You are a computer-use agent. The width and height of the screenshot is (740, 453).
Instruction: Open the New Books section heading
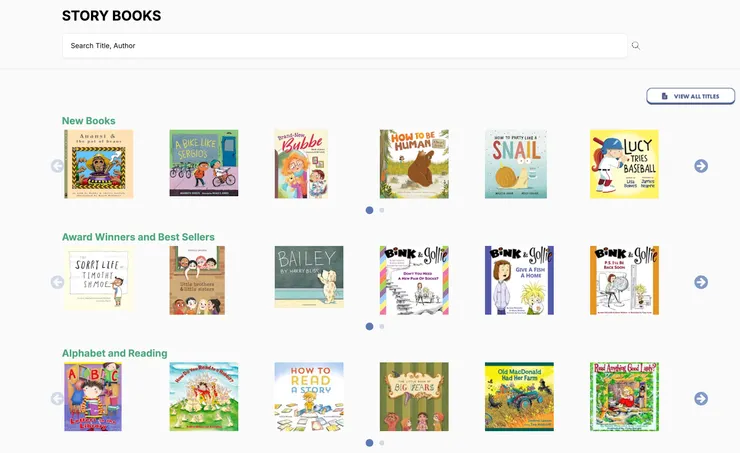[x=89, y=121]
